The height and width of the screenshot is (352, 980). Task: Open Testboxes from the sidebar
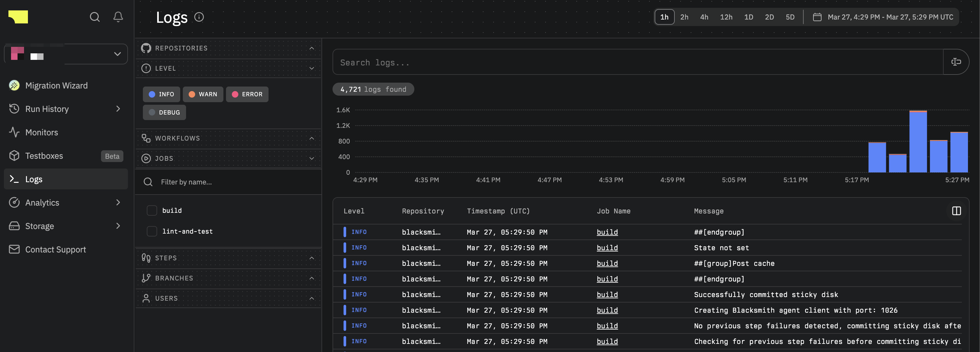(x=44, y=156)
